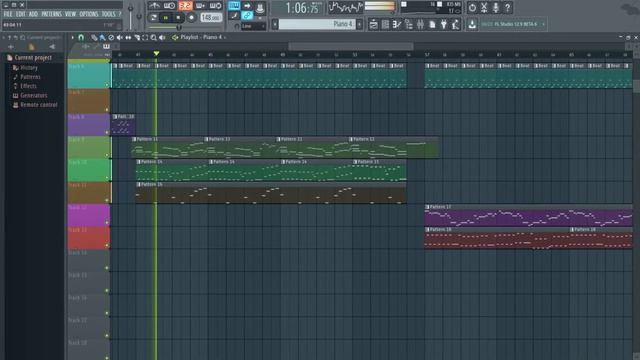Pause playback with the transport play button
This screenshot has height=360, width=640.
(166, 18)
